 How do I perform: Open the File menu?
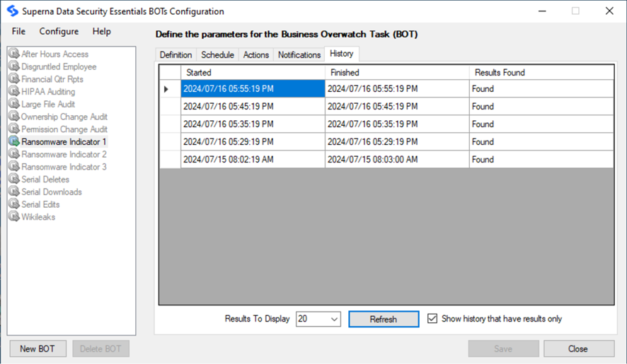coord(18,31)
